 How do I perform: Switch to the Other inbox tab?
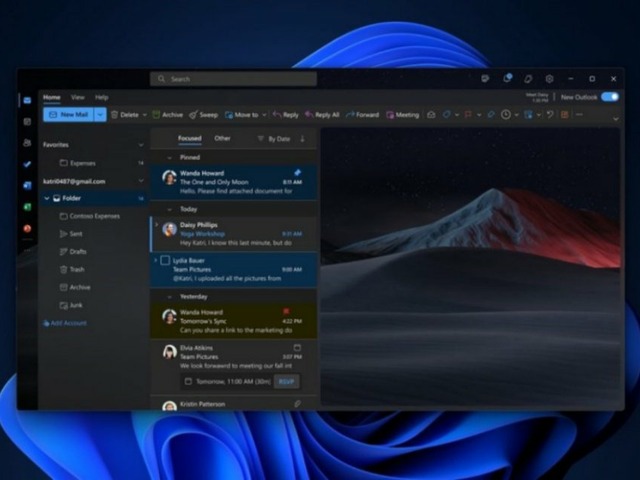click(x=222, y=139)
